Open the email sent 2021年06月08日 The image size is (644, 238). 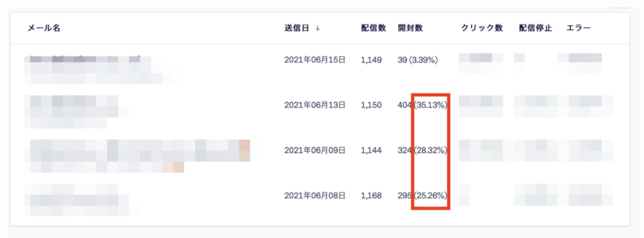[x=82, y=199]
